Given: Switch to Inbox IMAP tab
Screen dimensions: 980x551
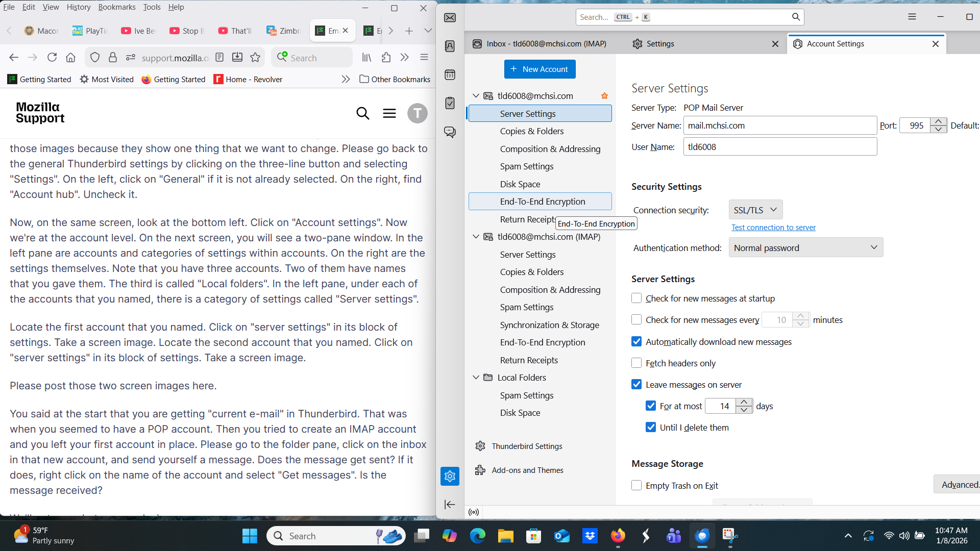Looking at the screenshot, I should 541,44.
